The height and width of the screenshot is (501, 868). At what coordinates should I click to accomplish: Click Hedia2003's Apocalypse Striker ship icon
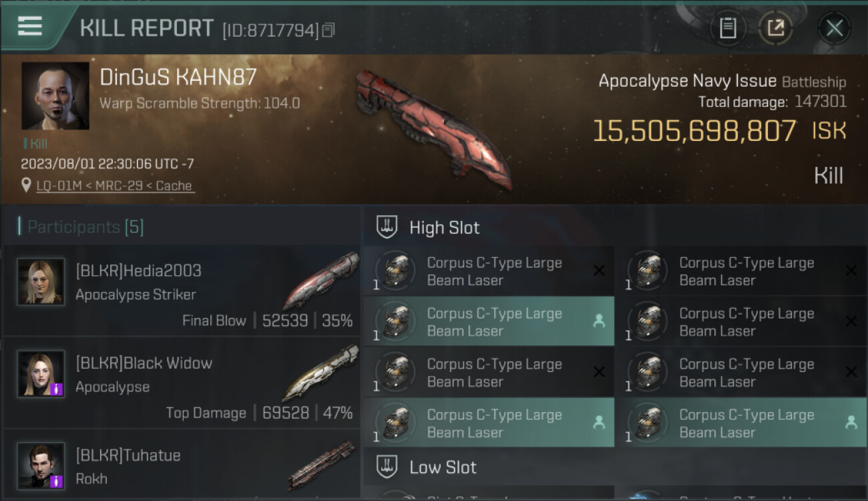click(x=321, y=281)
